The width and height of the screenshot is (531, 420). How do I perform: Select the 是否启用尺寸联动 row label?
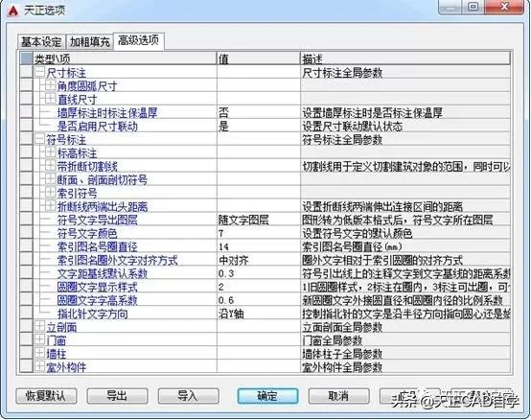(98, 127)
